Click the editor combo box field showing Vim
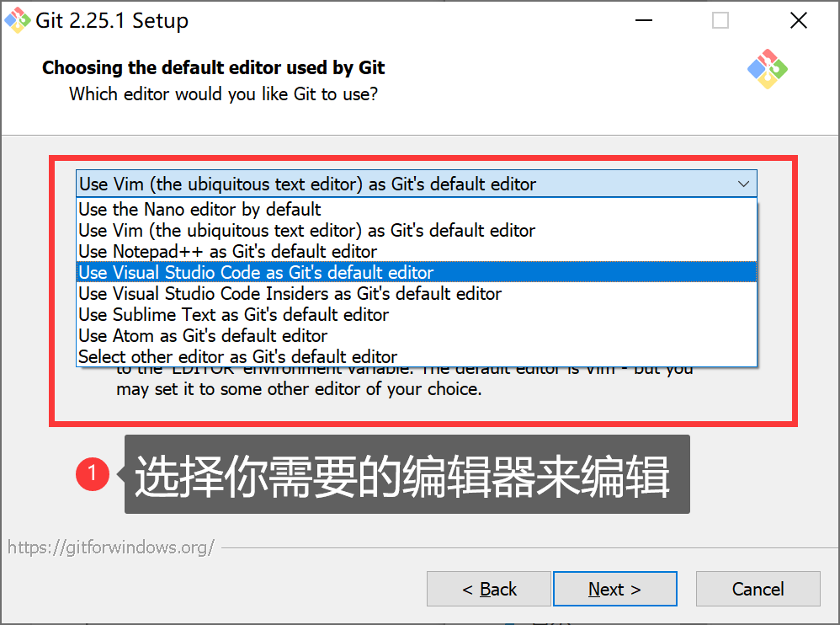This screenshot has height=625, width=840. [417, 184]
